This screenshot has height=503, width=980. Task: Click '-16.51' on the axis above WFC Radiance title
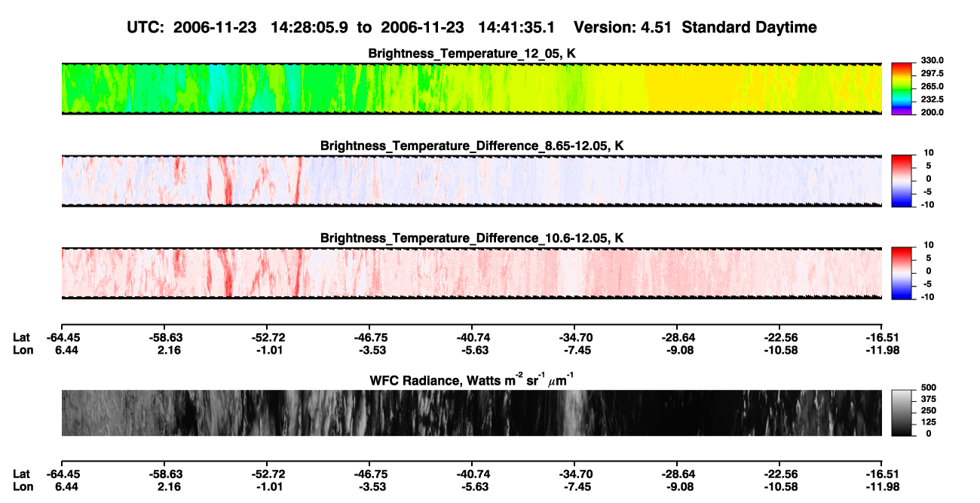click(x=881, y=337)
